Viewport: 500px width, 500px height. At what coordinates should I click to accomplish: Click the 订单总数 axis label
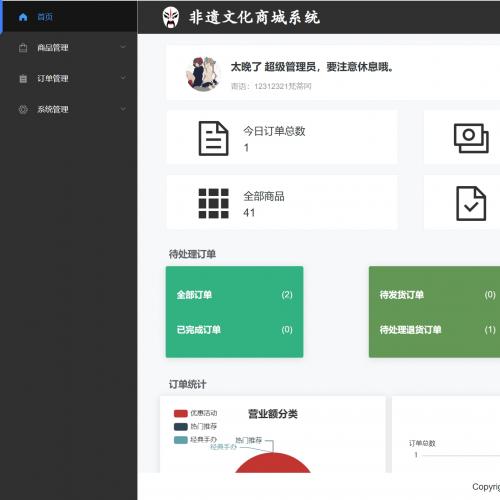pyautogui.click(x=422, y=443)
